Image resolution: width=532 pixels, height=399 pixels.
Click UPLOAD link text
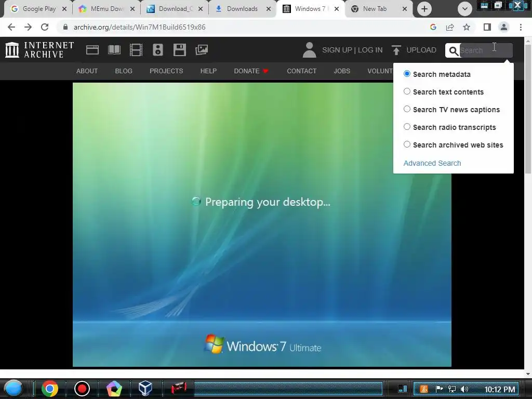(x=421, y=50)
